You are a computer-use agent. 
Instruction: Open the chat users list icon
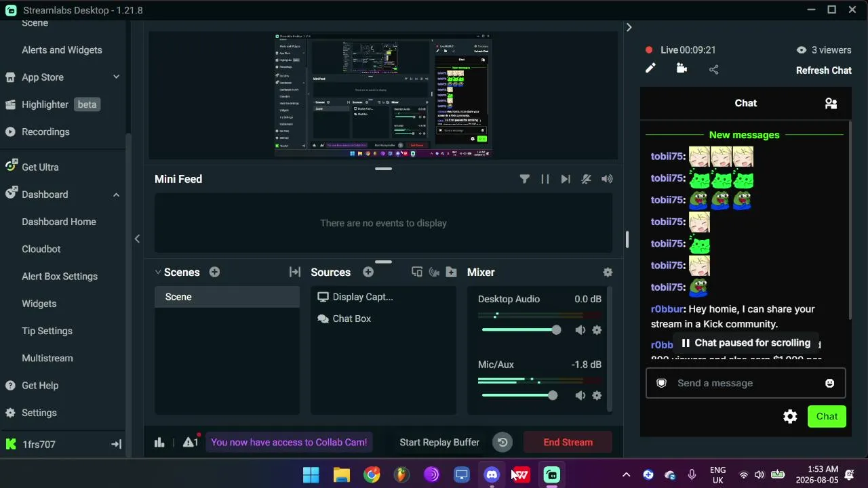pos(831,103)
